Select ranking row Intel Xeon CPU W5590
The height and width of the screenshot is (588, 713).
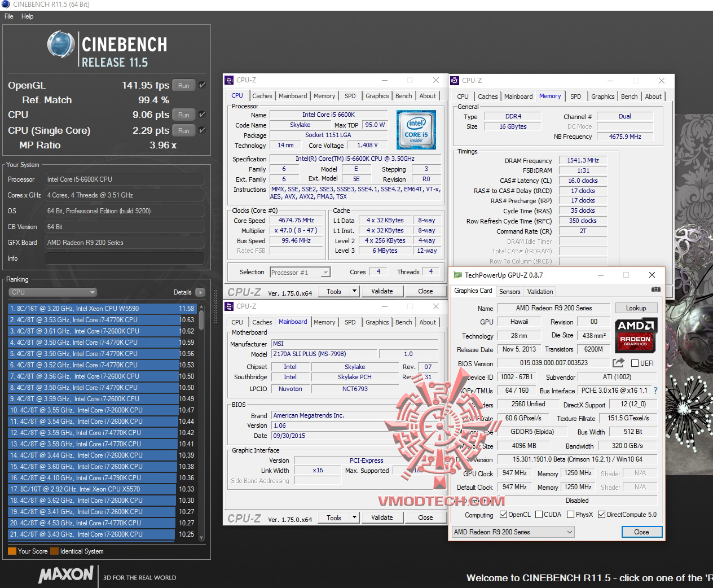(102, 309)
